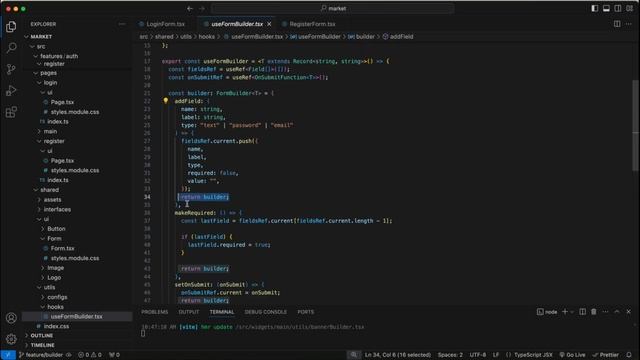
Task: Click the Prettier status bar item
Action: point(606,355)
